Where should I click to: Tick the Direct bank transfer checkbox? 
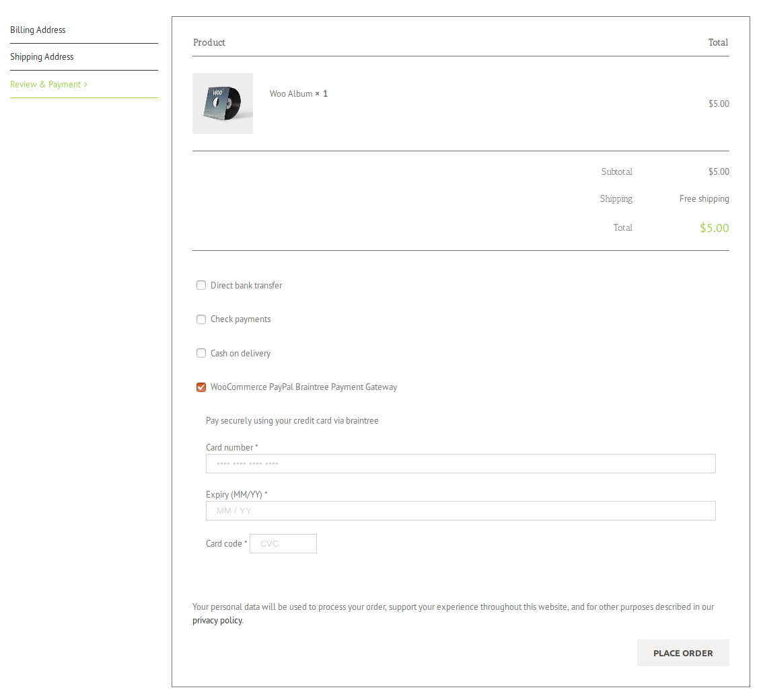(201, 285)
